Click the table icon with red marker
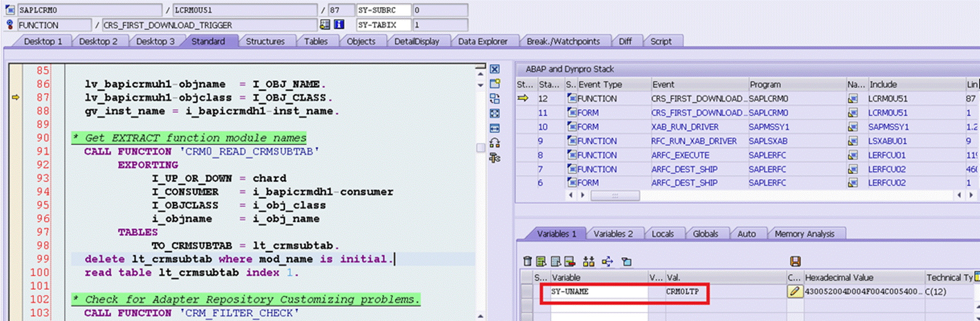This screenshot has width=980, height=321. 570,261
